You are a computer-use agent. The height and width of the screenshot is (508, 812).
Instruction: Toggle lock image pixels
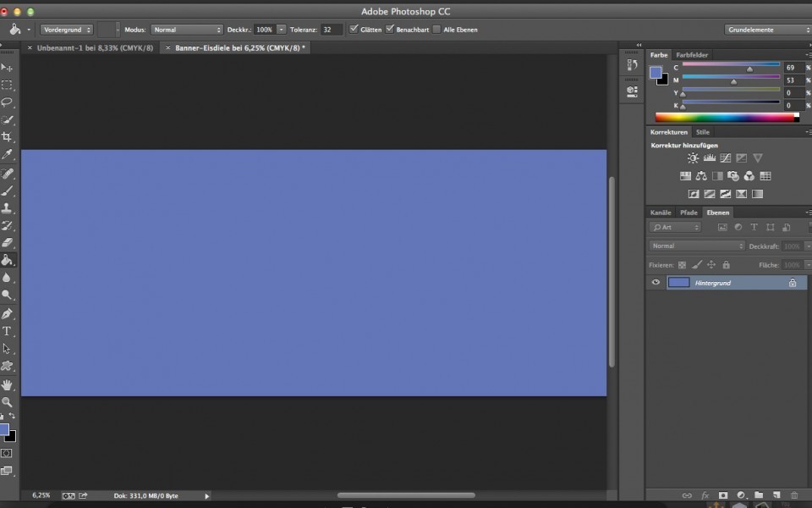697,265
